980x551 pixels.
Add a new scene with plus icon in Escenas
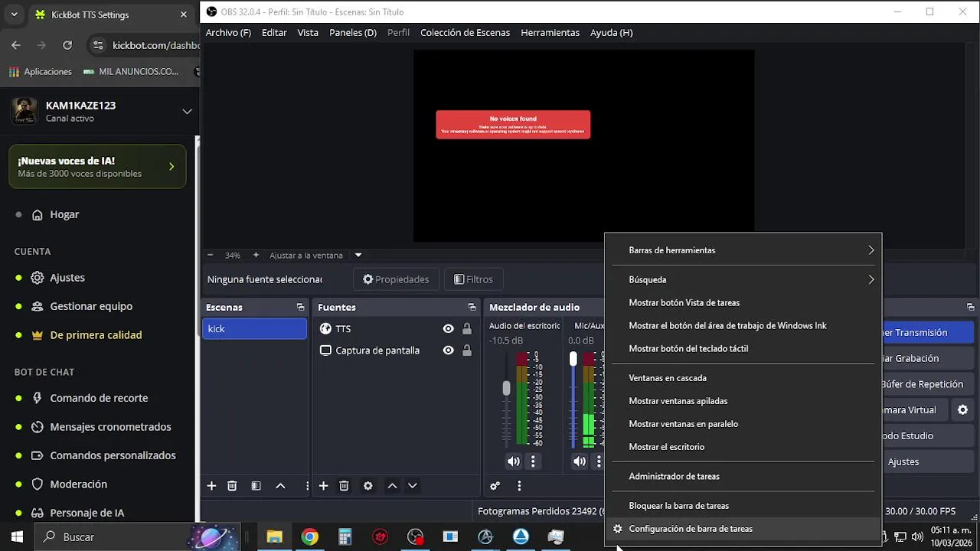[x=211, y=486]
